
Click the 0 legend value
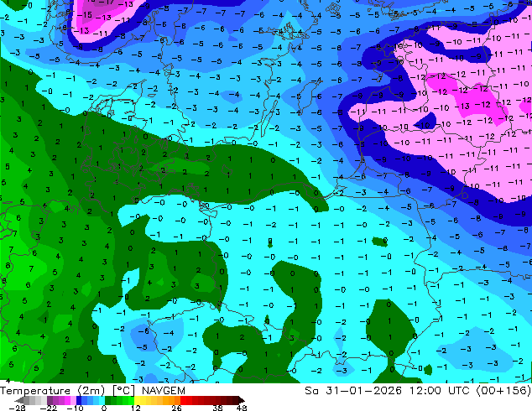click(x=104, y=408)
